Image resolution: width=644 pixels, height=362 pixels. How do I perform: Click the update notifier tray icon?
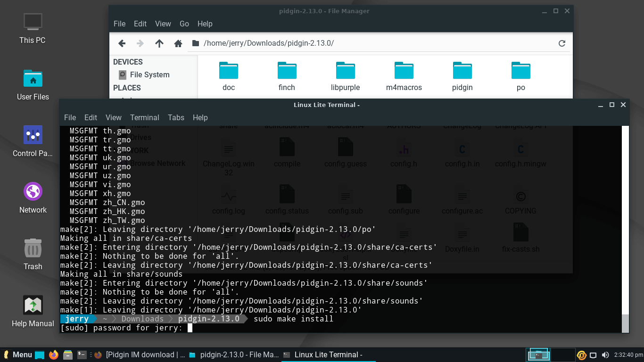[x=582, y=355]
